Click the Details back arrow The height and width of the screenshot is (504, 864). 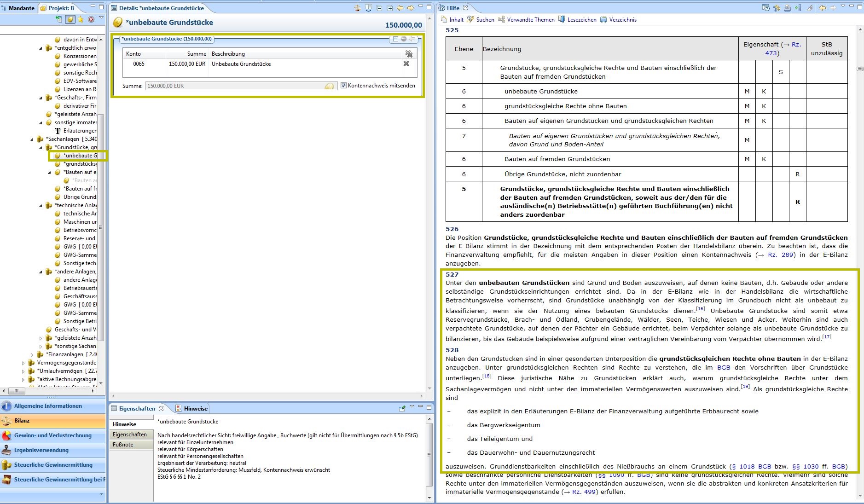[x=400, y=8]
